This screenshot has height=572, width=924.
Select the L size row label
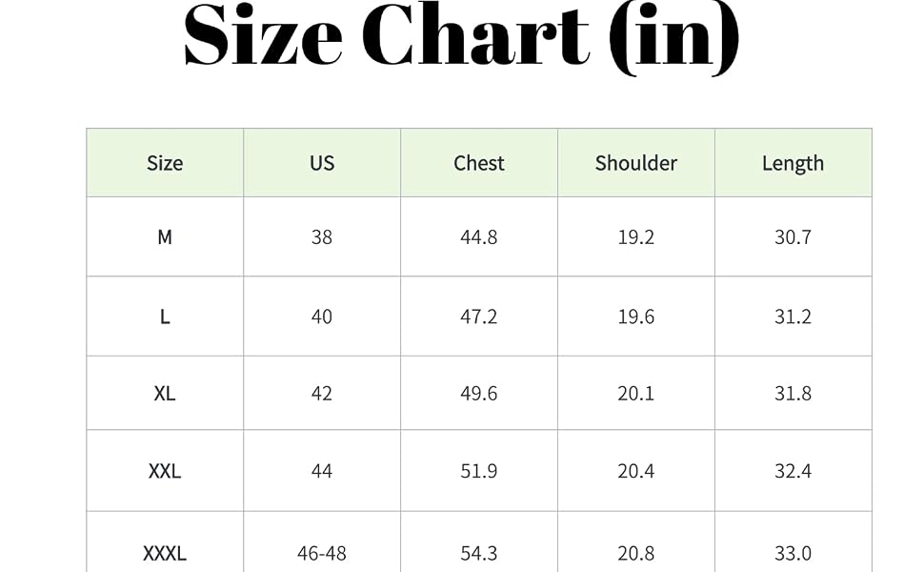165,317
